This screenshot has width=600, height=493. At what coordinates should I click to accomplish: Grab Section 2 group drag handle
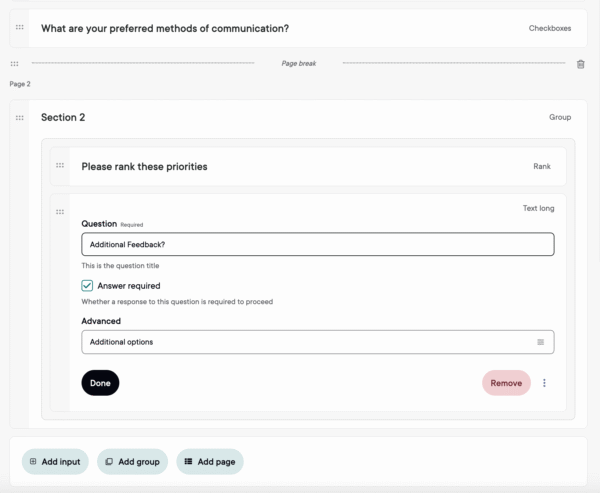click(20, 118)
